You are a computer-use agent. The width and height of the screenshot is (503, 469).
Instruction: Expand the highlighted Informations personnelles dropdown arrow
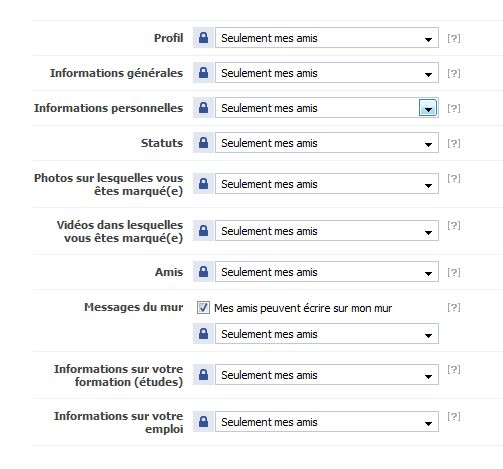428,108
